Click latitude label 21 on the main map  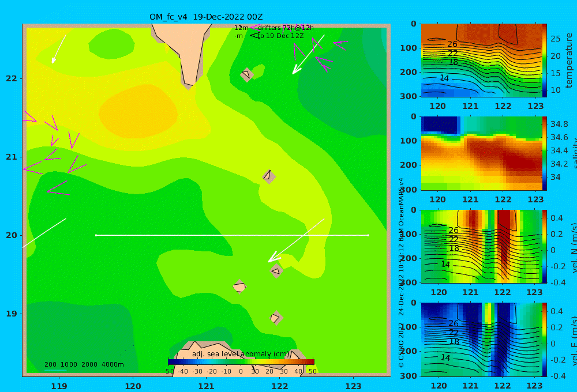(x=12, y=157)
